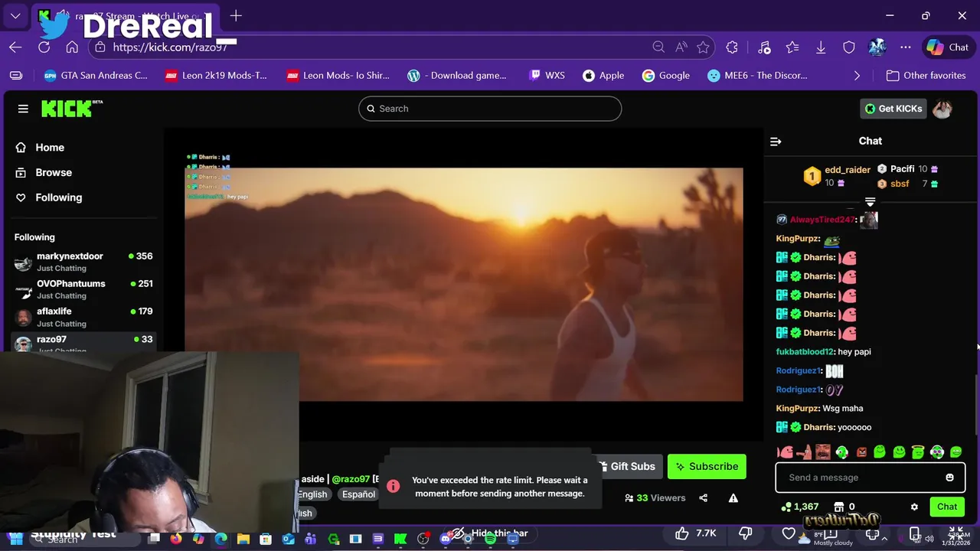Click the Gift Subs button
The width and height of the screenshot is (980, 551).
point(626,466)
